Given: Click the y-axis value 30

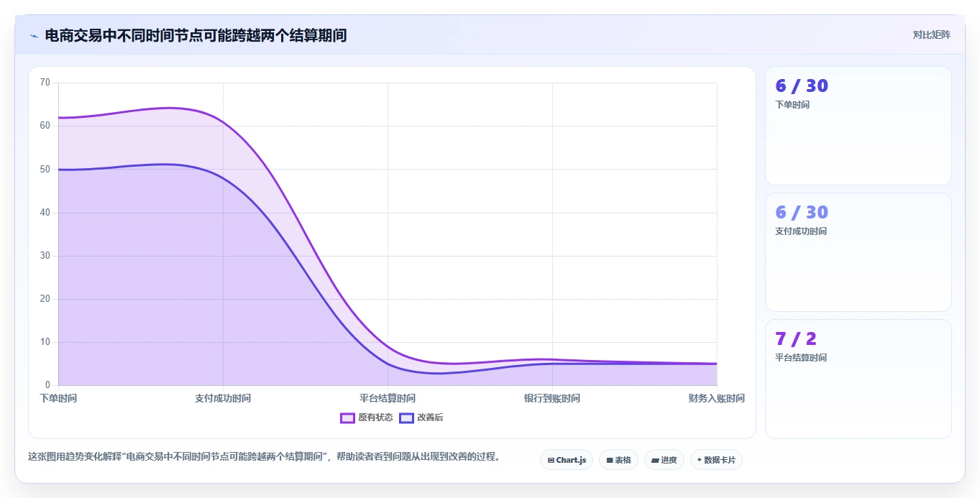Looking at the screenshot, I should click(x=45, y=256).
